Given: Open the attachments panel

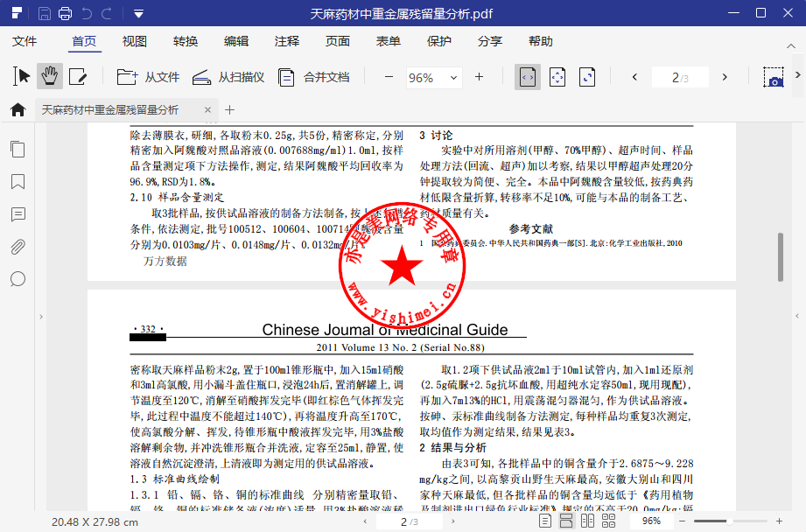Looking at the screenshot, I should [18, 247].
